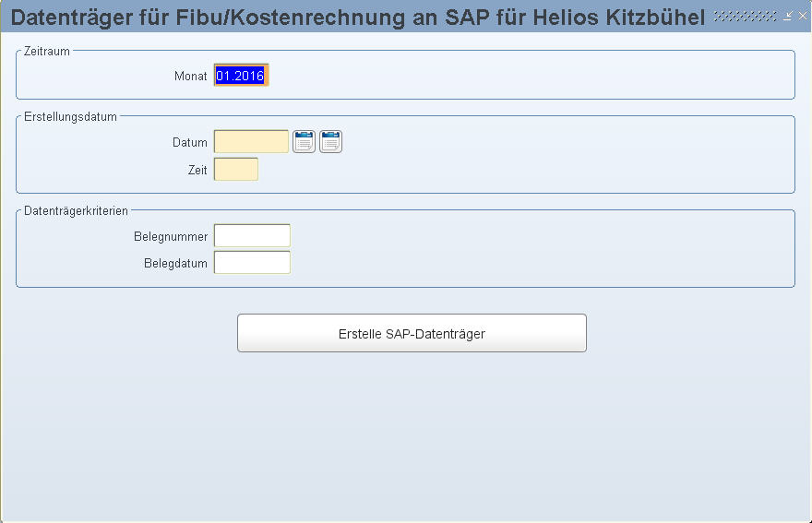Click the second calendar icon beside Datum
812x523 pixels.
click(330, 141)
